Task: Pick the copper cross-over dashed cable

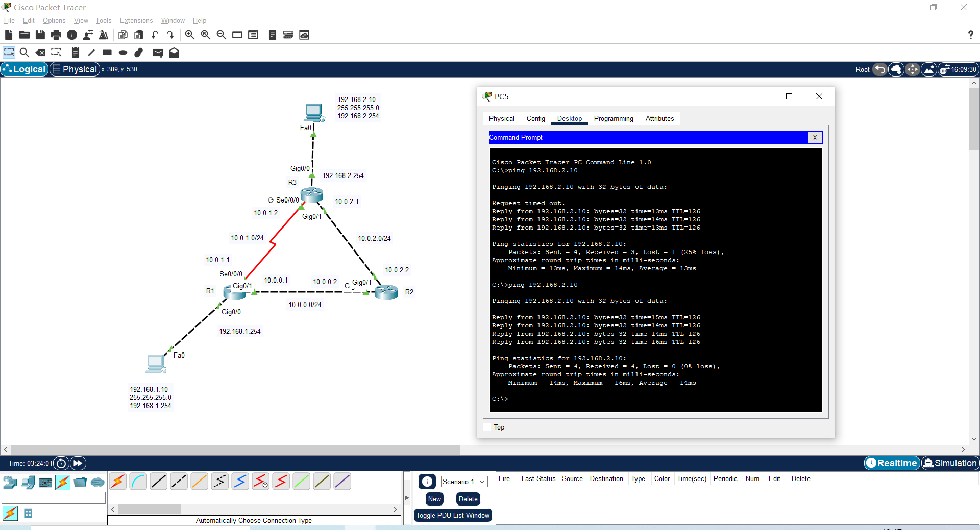Action: (x=179, y=481)
